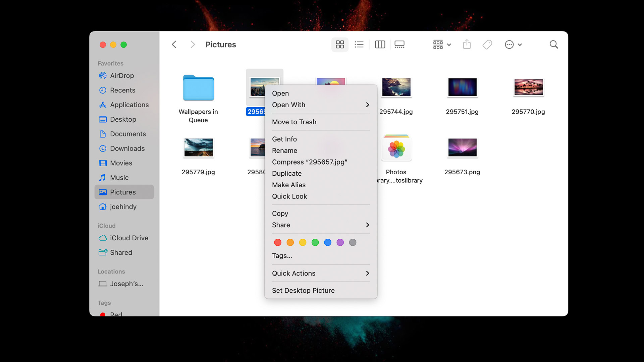
Task: Select the 295770.jpg thumbnail
Action: click(528, 87)
